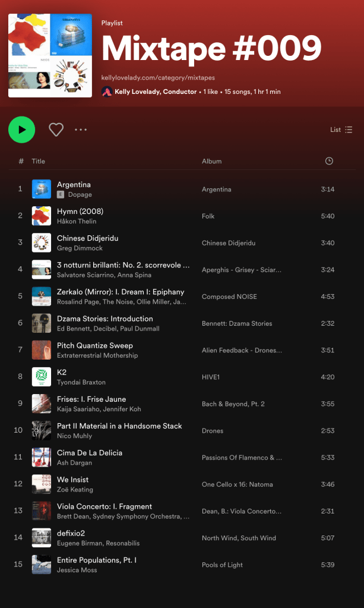Click the HIVE1 album link
364x608 pixels.
point(211,377)
